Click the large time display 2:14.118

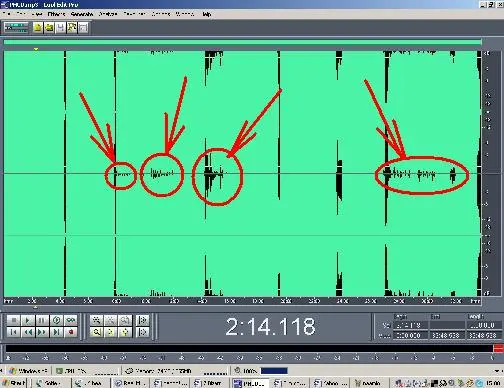point(270,326)
